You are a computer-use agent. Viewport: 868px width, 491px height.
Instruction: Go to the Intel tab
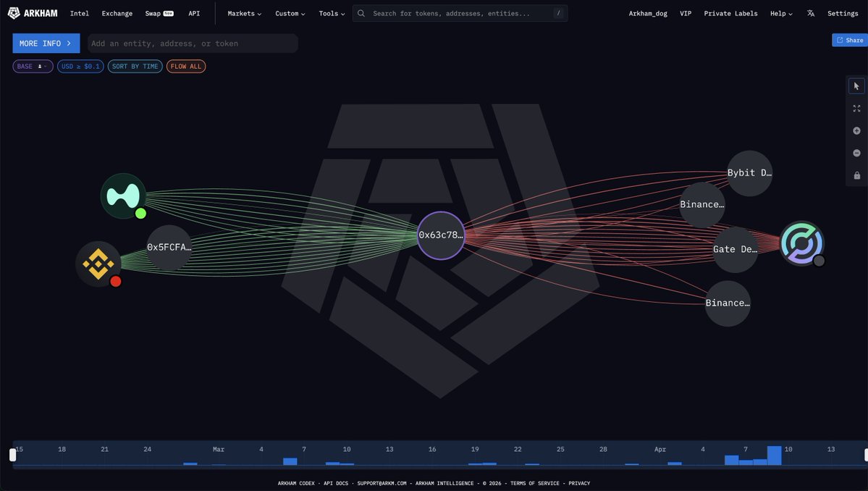(79, 13)
